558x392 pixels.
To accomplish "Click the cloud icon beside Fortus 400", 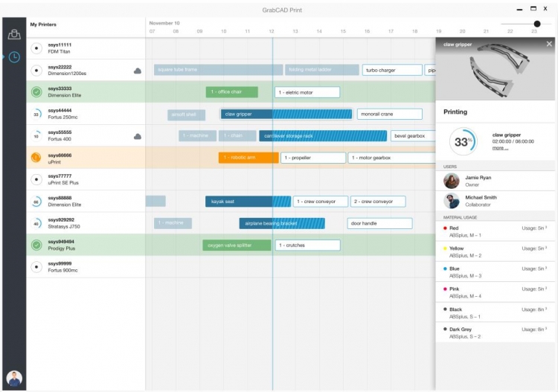I will pos(138,136).
